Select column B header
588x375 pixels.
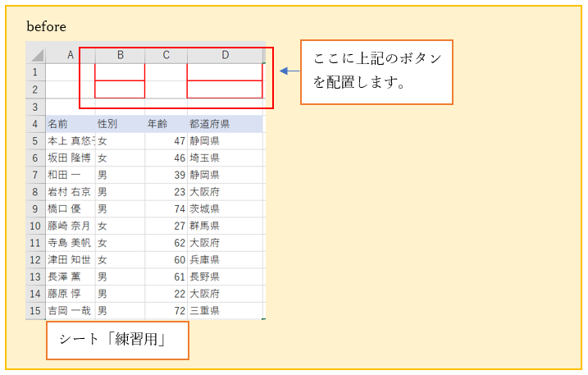coord(120,55)
